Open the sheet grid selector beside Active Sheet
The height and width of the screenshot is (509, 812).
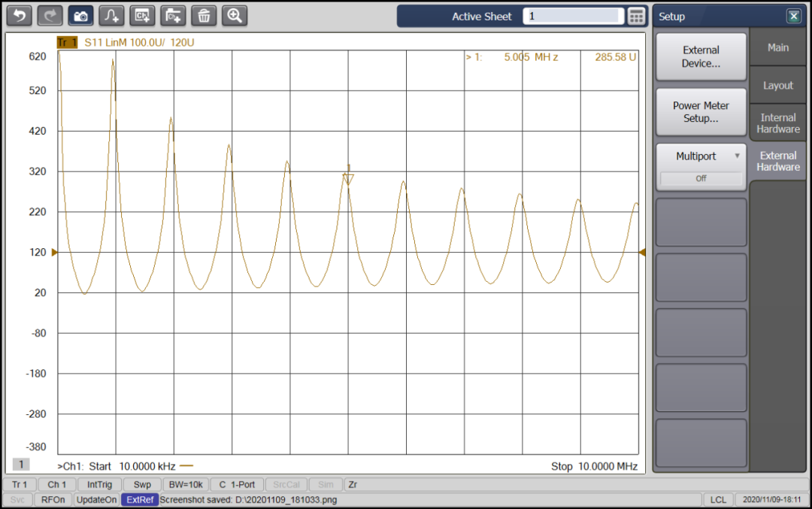(x=635, y=15)
